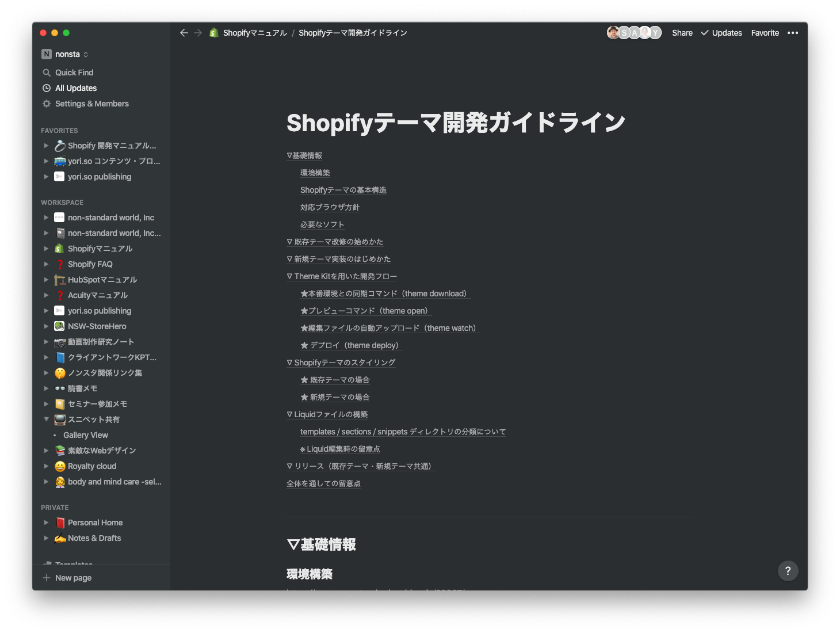Jump to Liquidファイルの構築 section
This screenshot has width=840, height=633.
coord(327,414)
